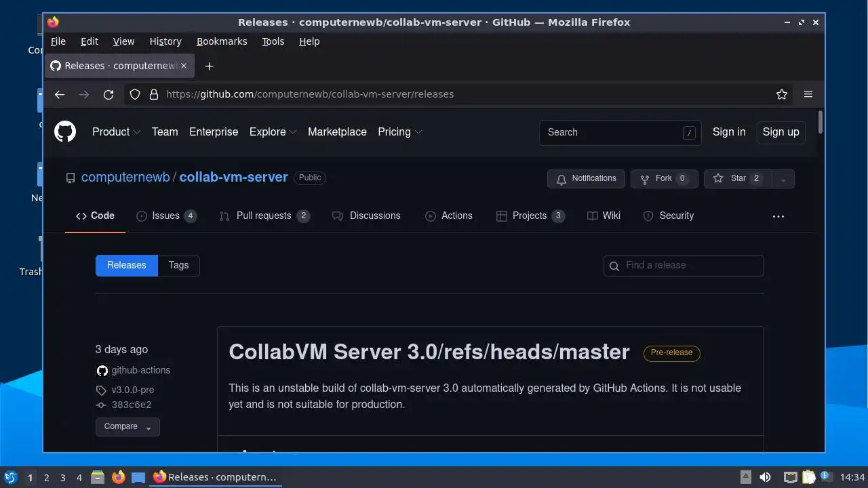The width and height of the screenshot is (868, 488).
Task: Switch to the Tags view
Action: 179,265
